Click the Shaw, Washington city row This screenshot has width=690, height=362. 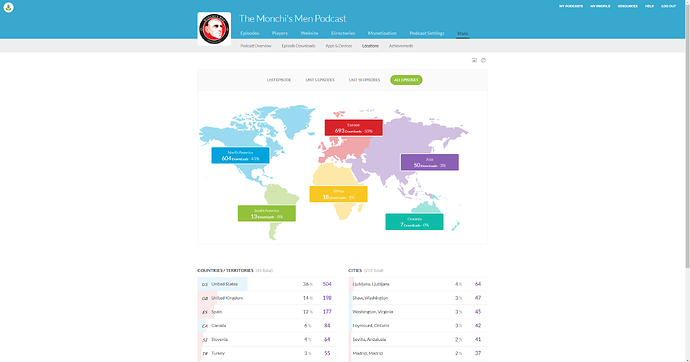point(418,298)
